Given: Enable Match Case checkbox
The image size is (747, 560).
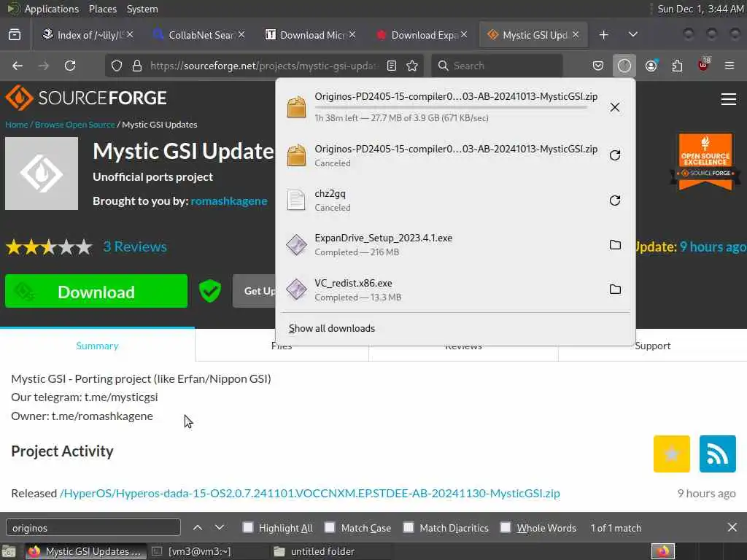Looking at the screenshot, I should [x=330, y=528].
